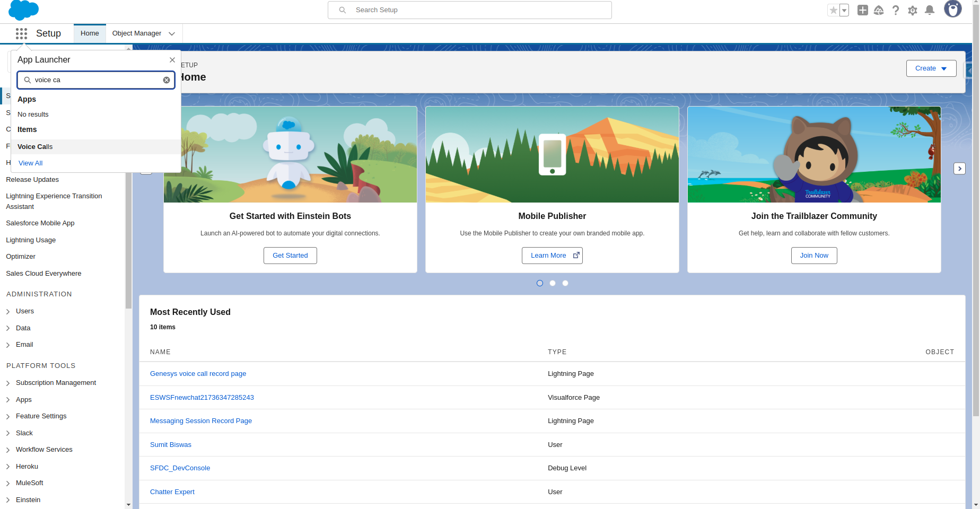Open the Help question mark icon

896,10
